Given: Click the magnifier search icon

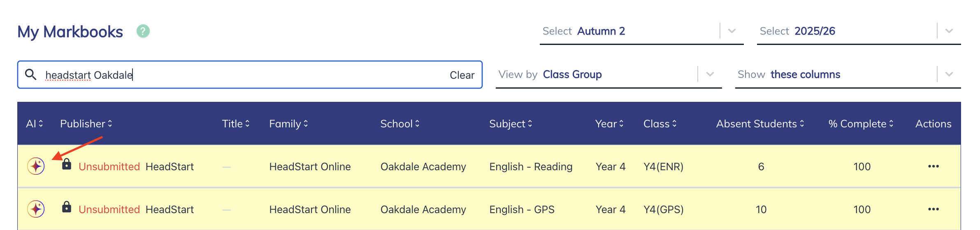Looking at the screenshot, I should point(31,75).
